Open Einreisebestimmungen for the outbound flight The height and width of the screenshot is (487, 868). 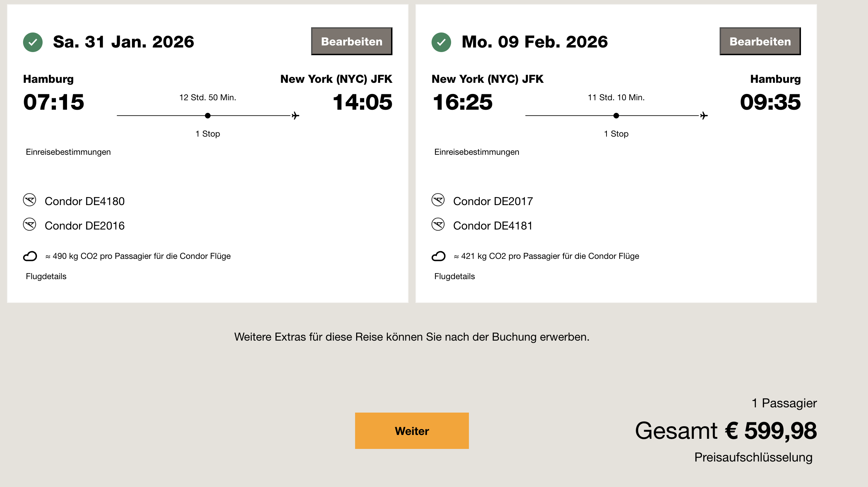coord(68,152)
